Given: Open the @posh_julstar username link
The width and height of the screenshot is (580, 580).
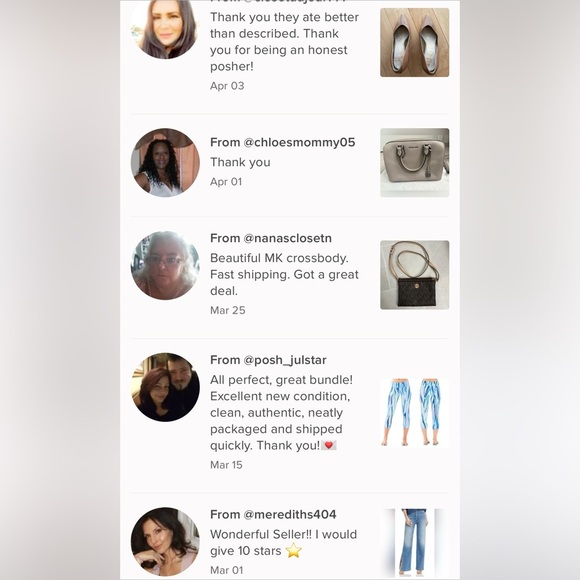Looking at the screenshot, I should tap(285, 360).
